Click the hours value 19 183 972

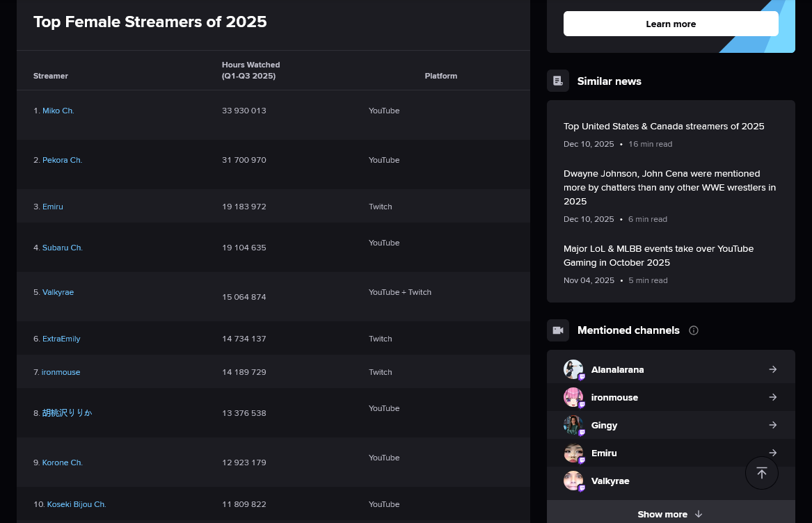(244, 207)
